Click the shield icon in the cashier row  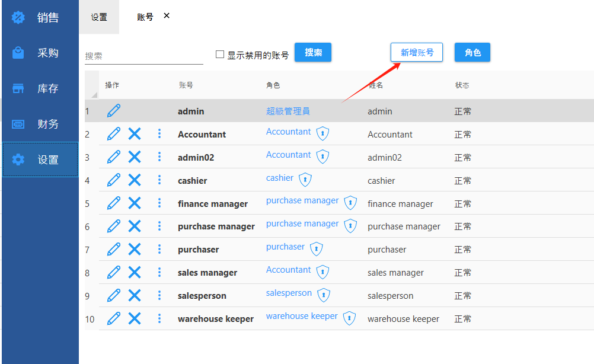[x=305, y=180]
